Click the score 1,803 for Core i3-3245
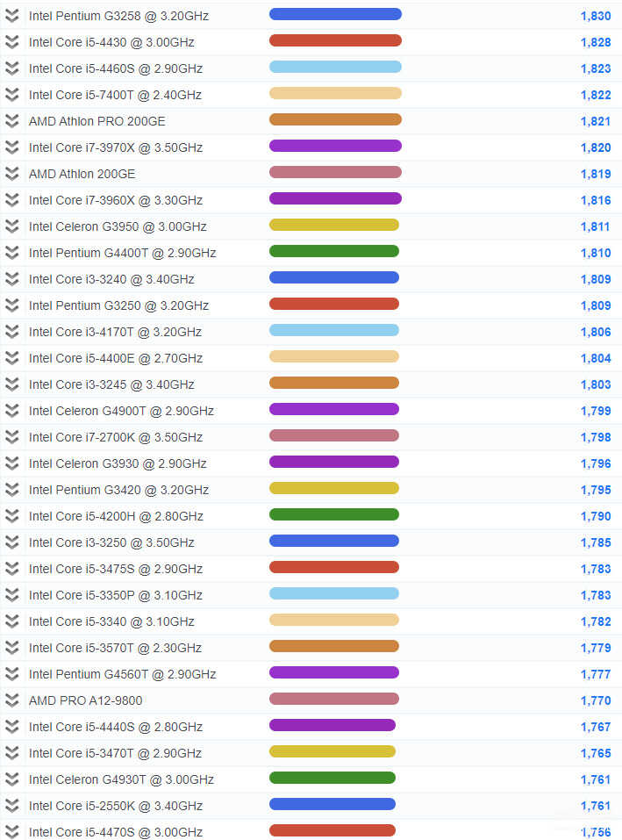The image size is (622, 840). 596,384
